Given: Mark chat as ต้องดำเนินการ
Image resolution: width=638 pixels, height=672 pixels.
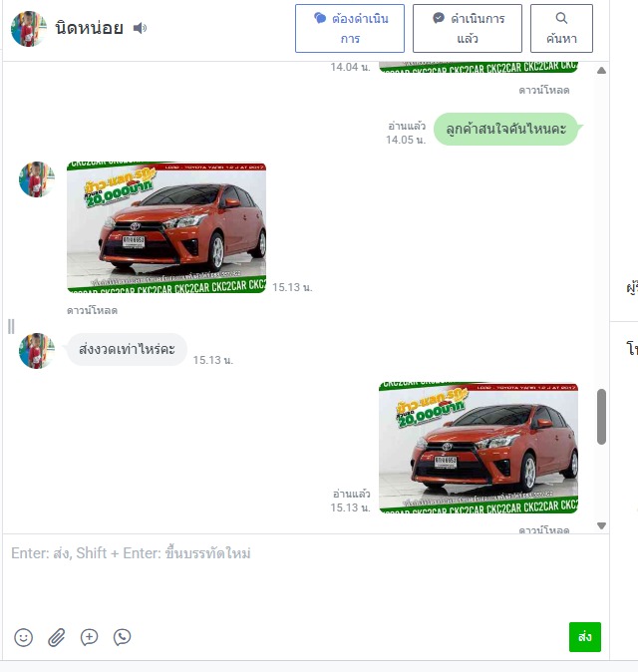Looking at the screenshot, I should pos(350,28).
